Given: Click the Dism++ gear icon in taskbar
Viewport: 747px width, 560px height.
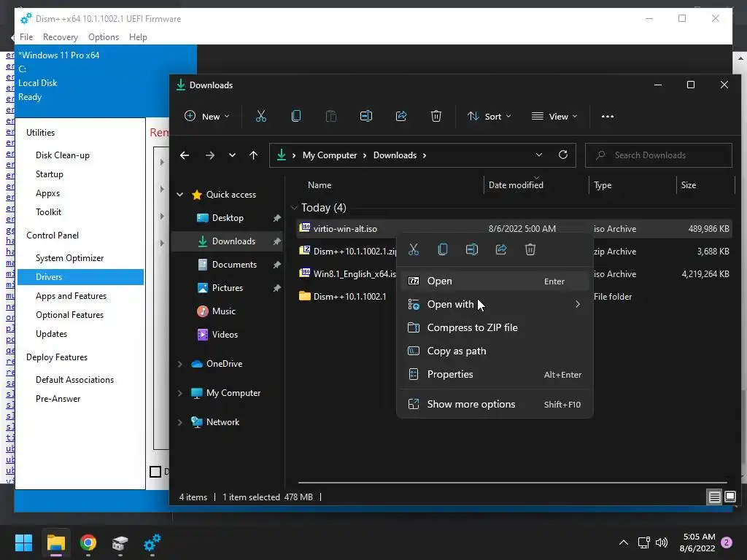Looking at the screenshot, I should pyautogui.click(x=152, y=542).
